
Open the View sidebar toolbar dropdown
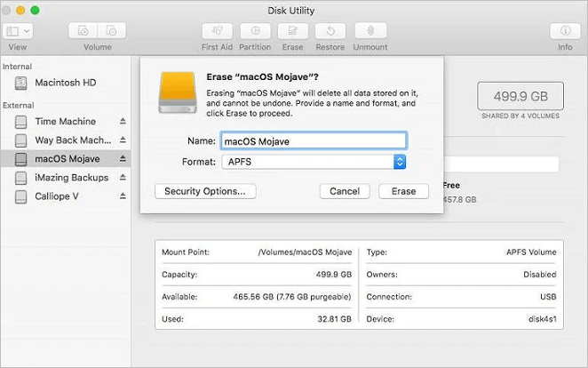click(x=18, y=31)
